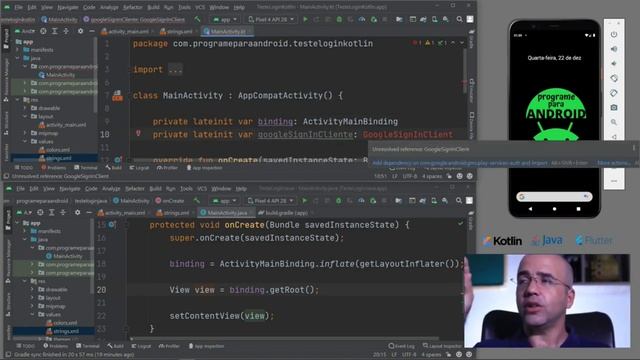Image resolution: width=640 pixels, height=360 pixels.
Task: Click project panel gear in Kotlin window
Action: tap(80, 31)
